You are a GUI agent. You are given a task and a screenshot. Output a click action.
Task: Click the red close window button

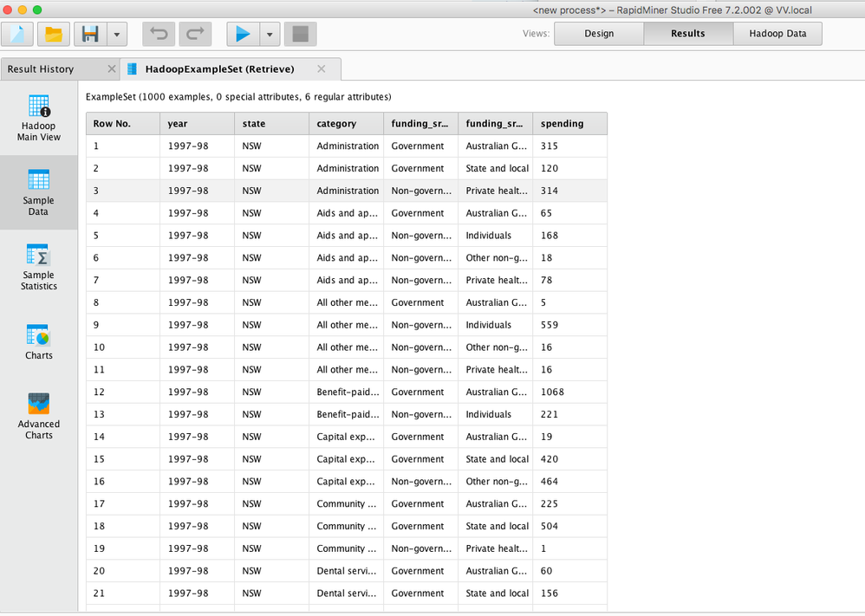[7, 10]
